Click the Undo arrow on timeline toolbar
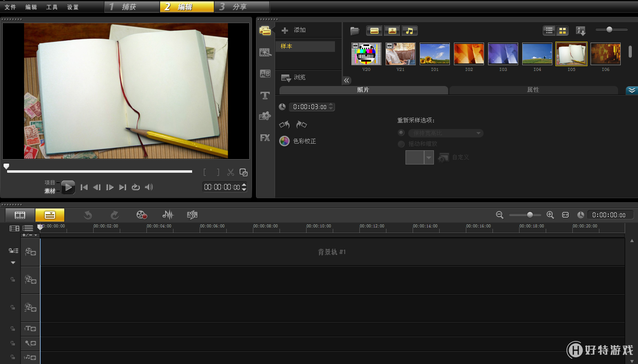The height and width of the screenshot is (364, 638). tap(88, 215)
